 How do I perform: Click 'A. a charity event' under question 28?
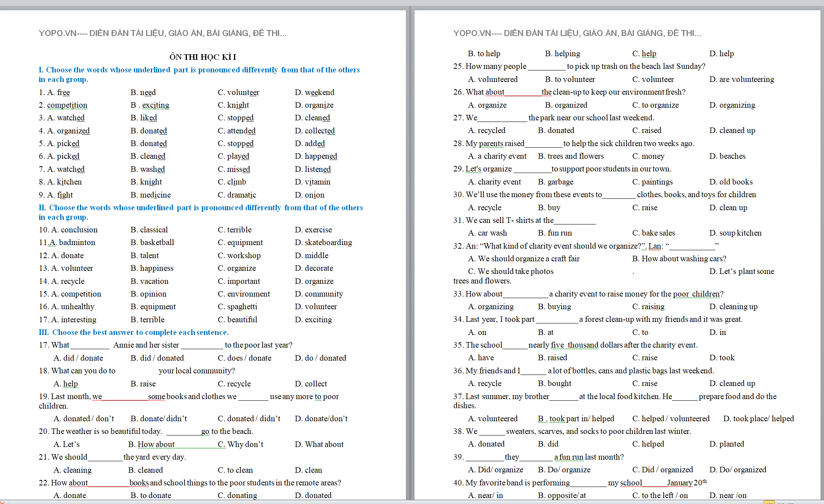[x=497, y=156]
